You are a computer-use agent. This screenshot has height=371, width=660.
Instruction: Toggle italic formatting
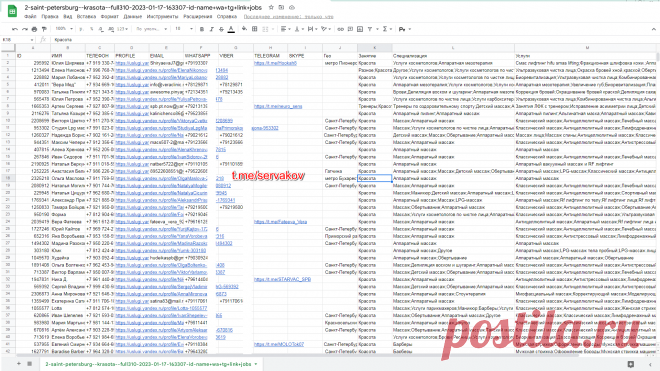tap(211, 29)
